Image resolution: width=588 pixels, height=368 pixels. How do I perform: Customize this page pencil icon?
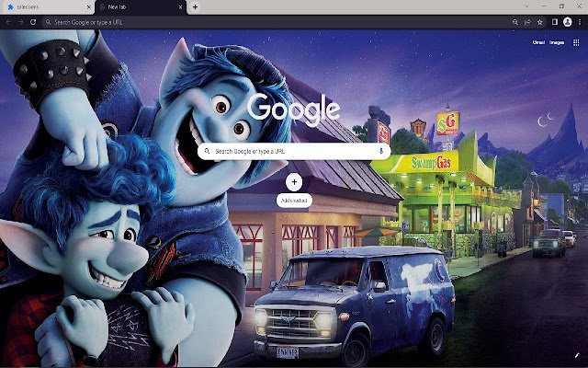(576, 355)
